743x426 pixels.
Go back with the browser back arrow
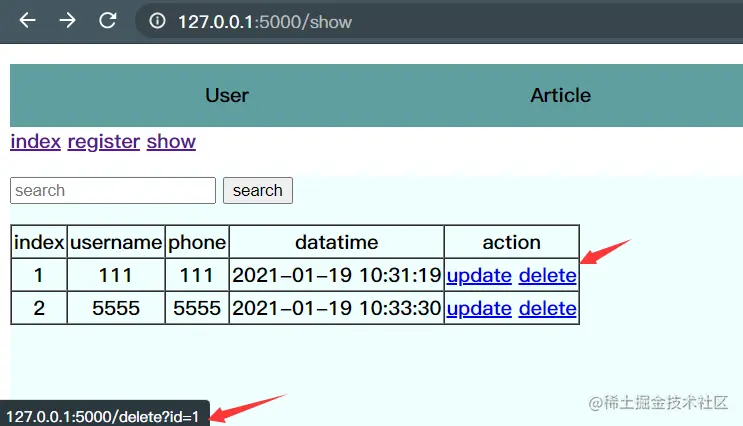[x=27, y=20]
